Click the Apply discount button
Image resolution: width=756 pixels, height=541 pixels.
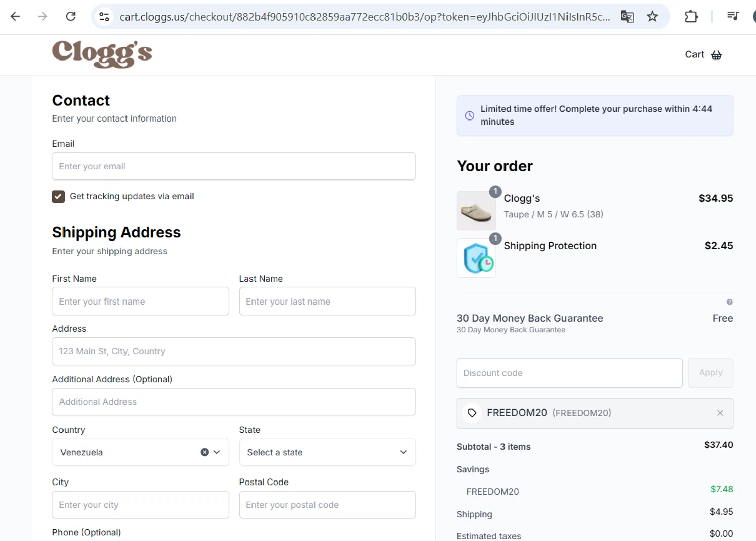pos(711,373)
